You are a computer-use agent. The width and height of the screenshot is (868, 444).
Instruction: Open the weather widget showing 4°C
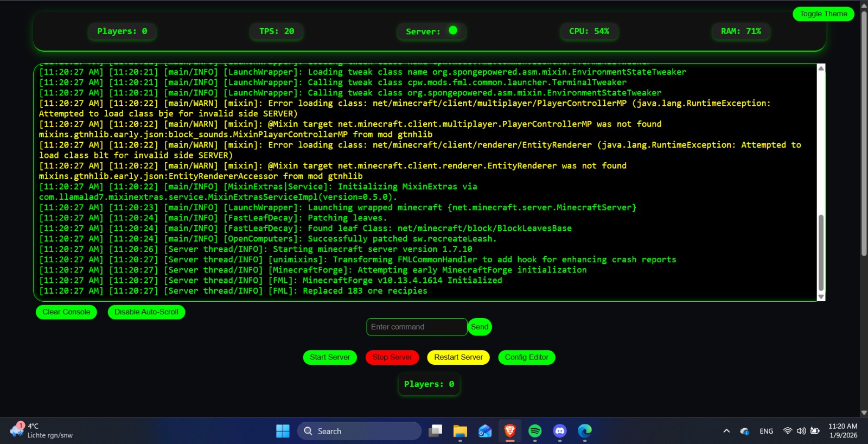pyautogui.click(x=41, y=430)
